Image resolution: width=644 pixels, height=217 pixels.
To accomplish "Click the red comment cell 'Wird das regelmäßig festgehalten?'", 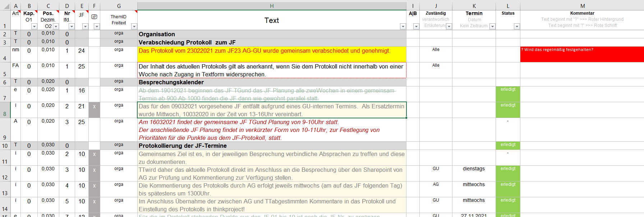I will [582, 54].
